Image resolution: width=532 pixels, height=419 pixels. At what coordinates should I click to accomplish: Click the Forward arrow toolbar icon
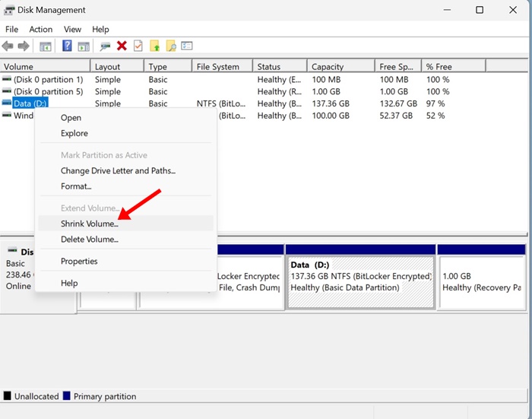click(x=24, y=46)
